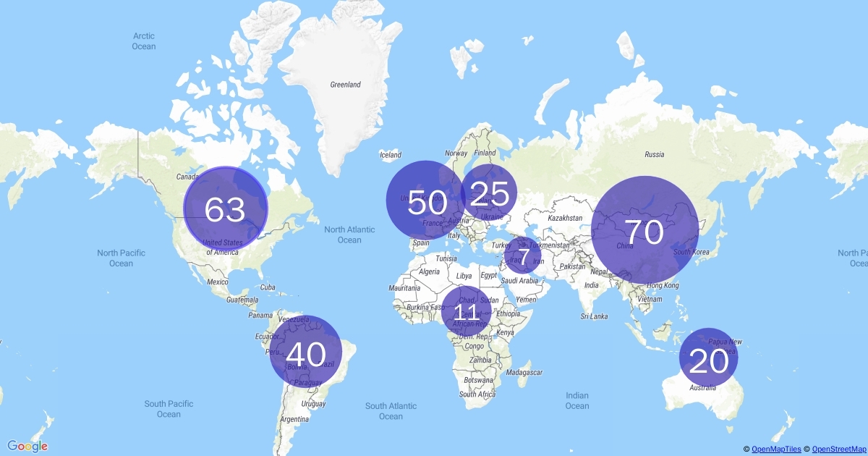Image resolution: width=868 pixels, height=456 pixels.
Task: Click the Madagascar map label
Action: pyautogui.click(x=524, y=372)
